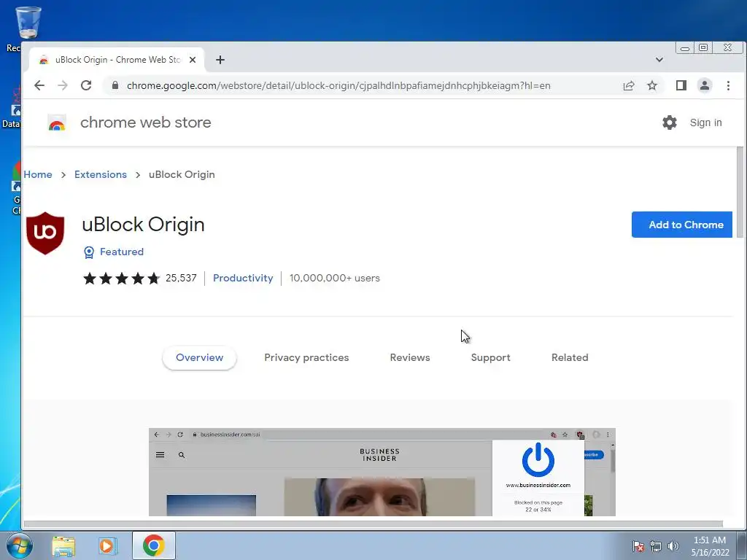Click the taskbar clock 1:51 AM
The height and width of the screenshot is (560, 747).
coord(710,540)
